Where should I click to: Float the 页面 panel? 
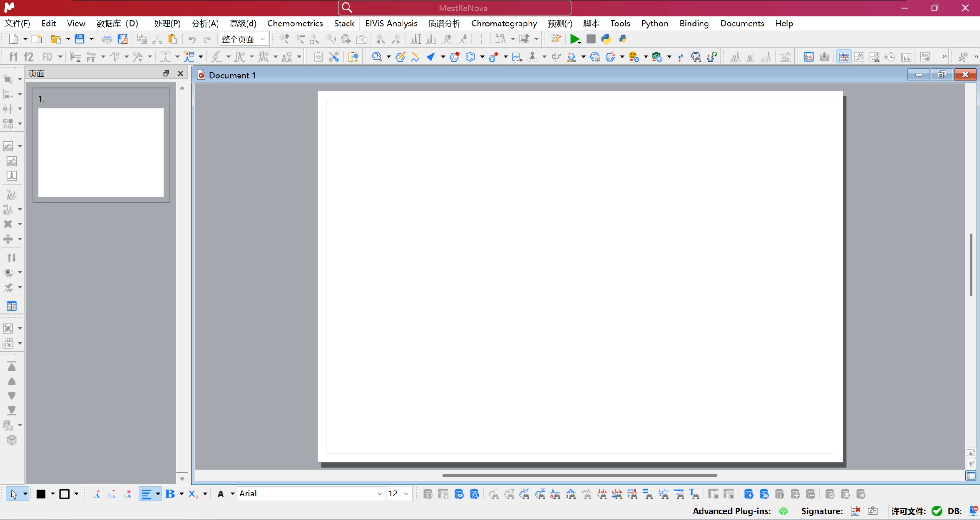[166, 73]
